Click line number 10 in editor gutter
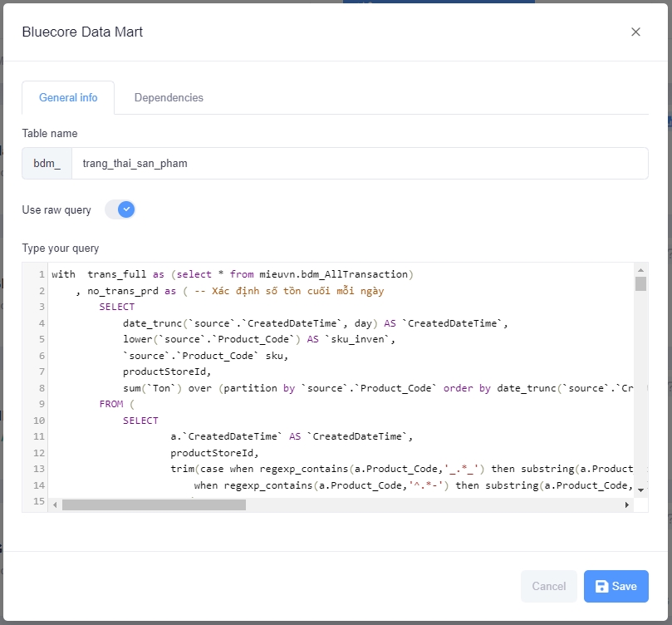The width and height of the screenshot is (672, 625). click(x=38, y=421)
